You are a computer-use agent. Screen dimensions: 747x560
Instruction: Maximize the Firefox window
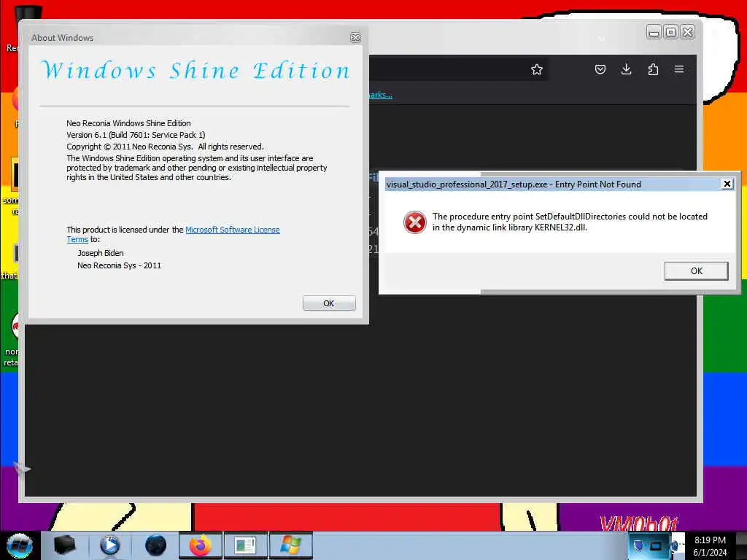(x=671, y=32)
